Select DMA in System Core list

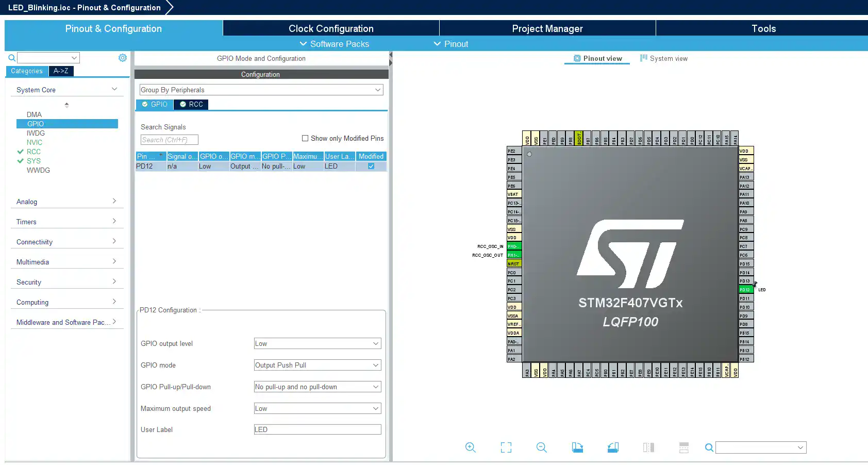(x=34, y=114)
